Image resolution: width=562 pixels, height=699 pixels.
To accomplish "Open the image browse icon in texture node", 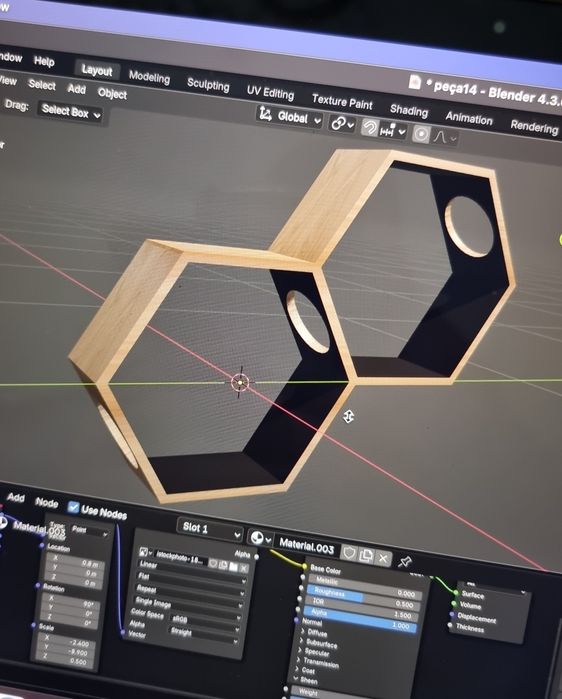I will pyautogui.click(x=145, y=552).
